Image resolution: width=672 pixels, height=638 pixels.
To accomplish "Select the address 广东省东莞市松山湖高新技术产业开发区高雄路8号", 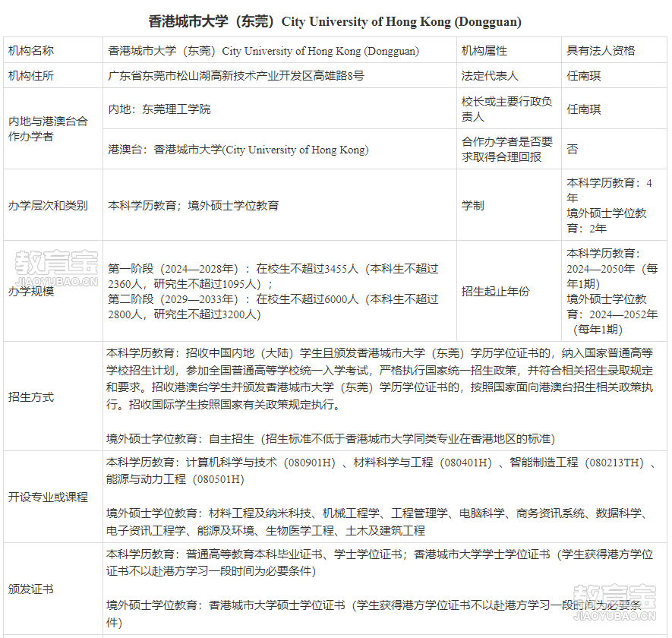I will click(x=236, y=76).
